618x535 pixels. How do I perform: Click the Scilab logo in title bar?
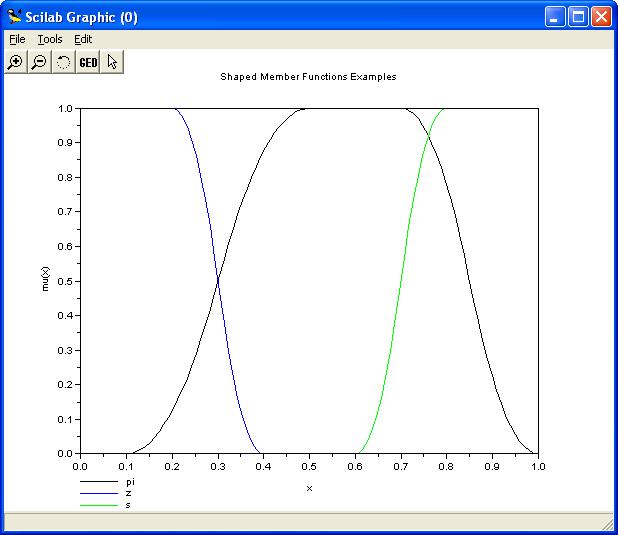14,17
